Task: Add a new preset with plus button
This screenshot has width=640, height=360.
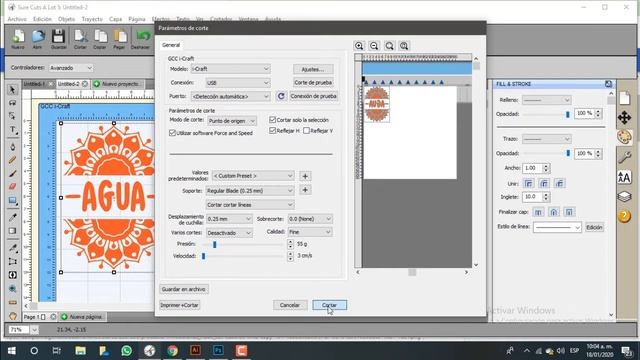Action: pyautogui.click(x=305, y=176)
